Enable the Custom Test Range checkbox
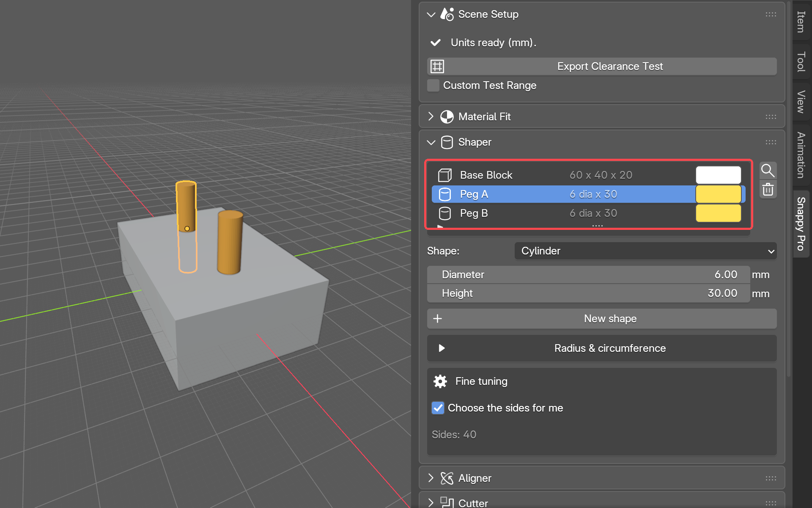The image size is (812, 508). click(x=433, y=86)
